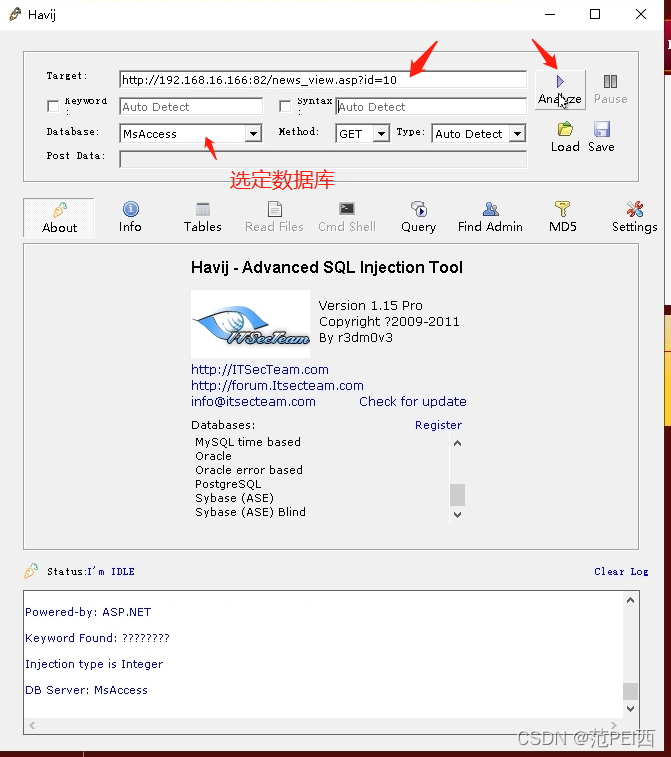This screenshot has width=671, height=757.
Task: Select 'Sybase (ASE)' in the Databases list
Action: pyautogui.click(x=234, y=498)
